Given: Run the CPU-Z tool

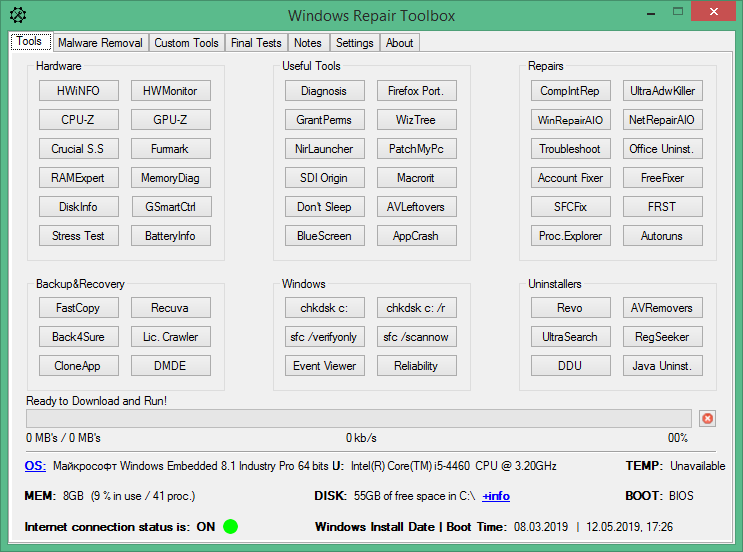Looking at the screenshot, I should point(79,119).
